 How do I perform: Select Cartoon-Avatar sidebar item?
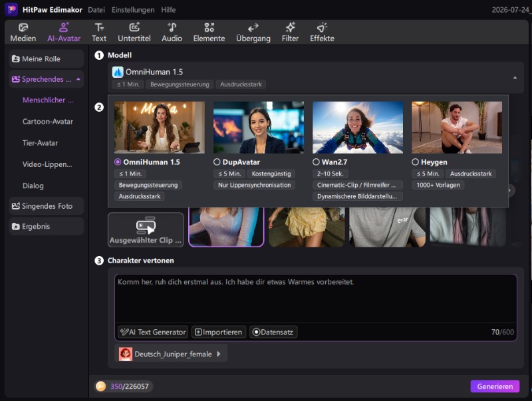click(47, 122)
